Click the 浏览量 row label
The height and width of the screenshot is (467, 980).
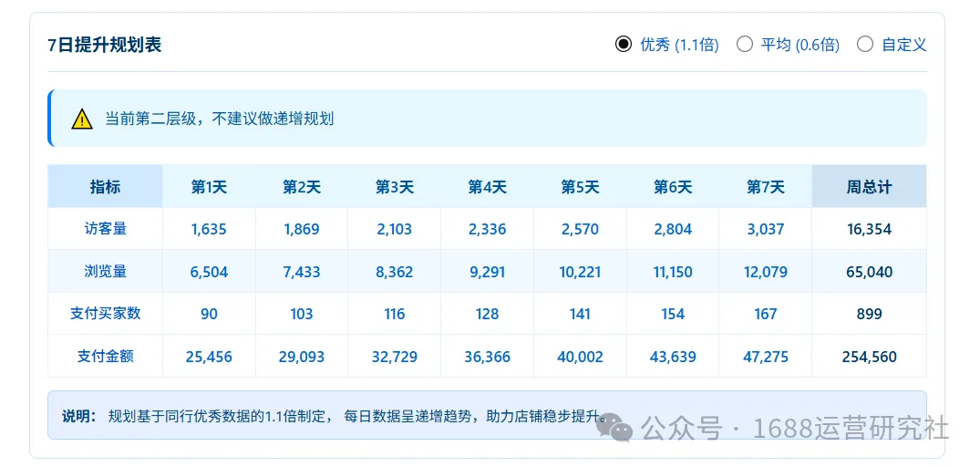click(x=105, y=271)
